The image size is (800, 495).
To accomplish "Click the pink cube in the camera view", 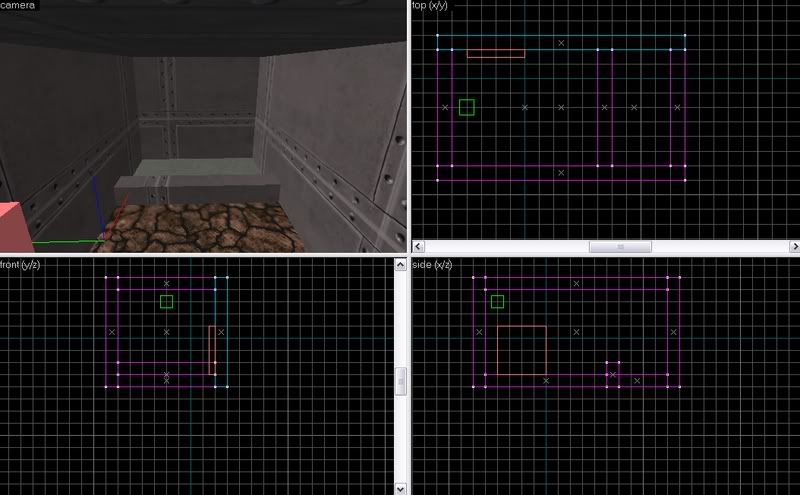I will (12, 225).
